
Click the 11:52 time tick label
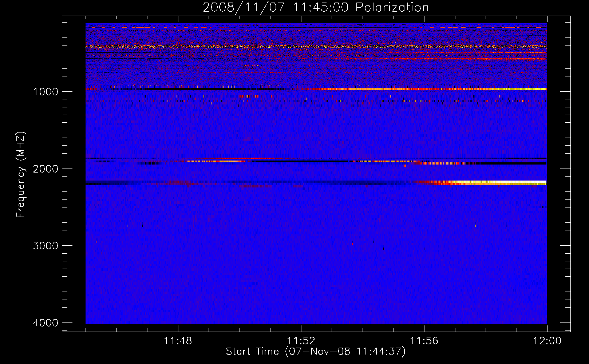(301, 341)
